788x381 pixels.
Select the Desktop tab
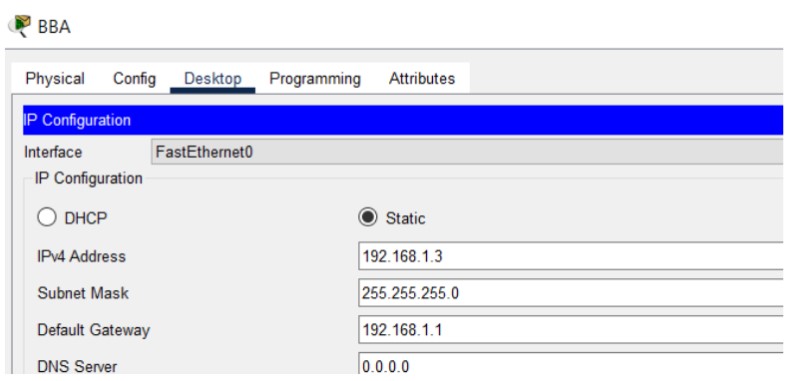click(x=213, y=79)
